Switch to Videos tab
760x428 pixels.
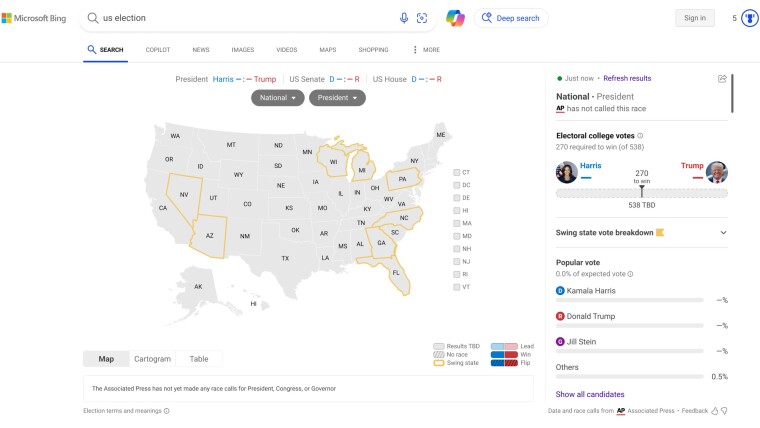pos(286,50)
